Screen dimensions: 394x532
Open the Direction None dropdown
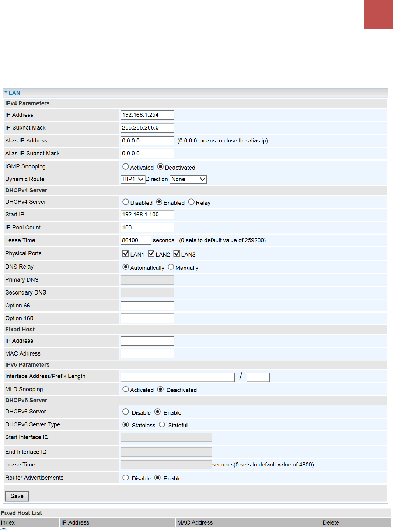pos(188,179)
